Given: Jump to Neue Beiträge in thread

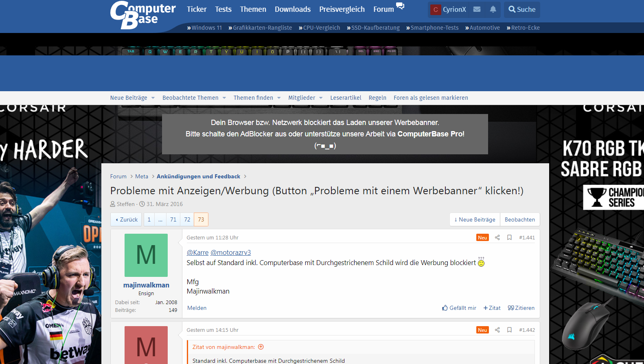Looking at the screenshot, I should click(475, 219).
